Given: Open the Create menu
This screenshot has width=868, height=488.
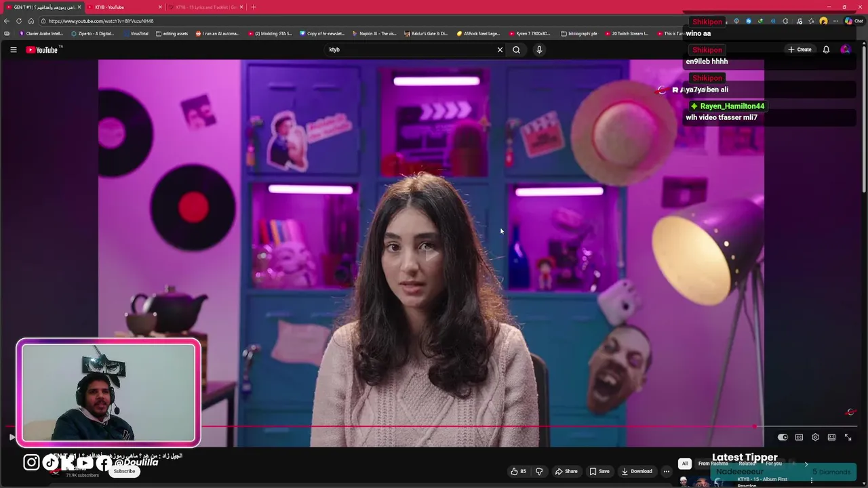Looking at the screenshot, I should [x=800, y=49].
